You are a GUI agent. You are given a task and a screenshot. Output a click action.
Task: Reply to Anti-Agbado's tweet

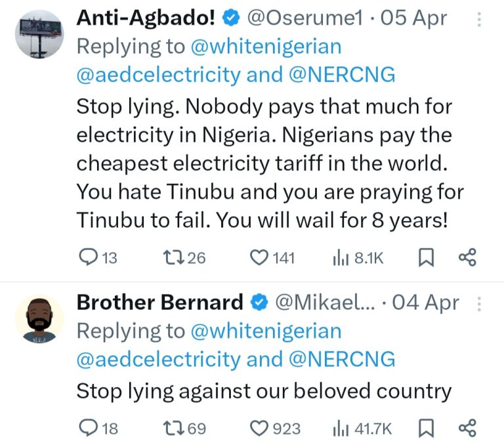(x=87, y=258)
